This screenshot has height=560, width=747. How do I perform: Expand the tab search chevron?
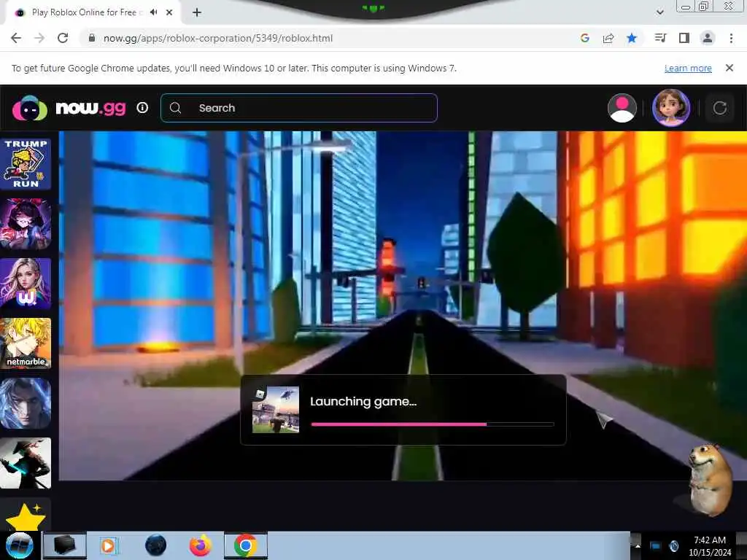659,12
